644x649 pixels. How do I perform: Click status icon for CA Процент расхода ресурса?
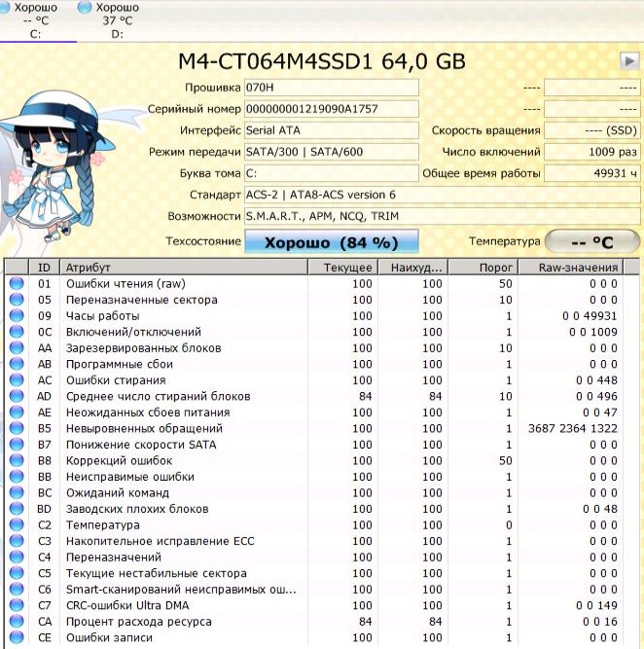point(17,622)
